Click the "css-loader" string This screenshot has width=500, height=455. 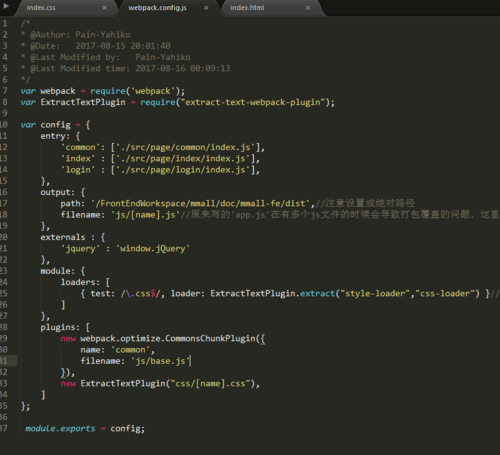[445, 293]
